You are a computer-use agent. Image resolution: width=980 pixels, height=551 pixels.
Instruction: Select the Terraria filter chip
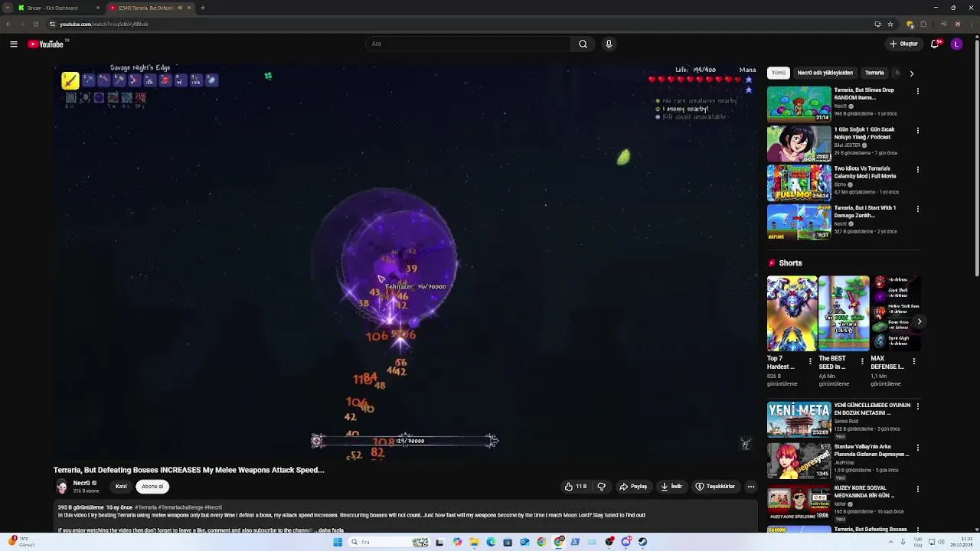pos(874,73)
